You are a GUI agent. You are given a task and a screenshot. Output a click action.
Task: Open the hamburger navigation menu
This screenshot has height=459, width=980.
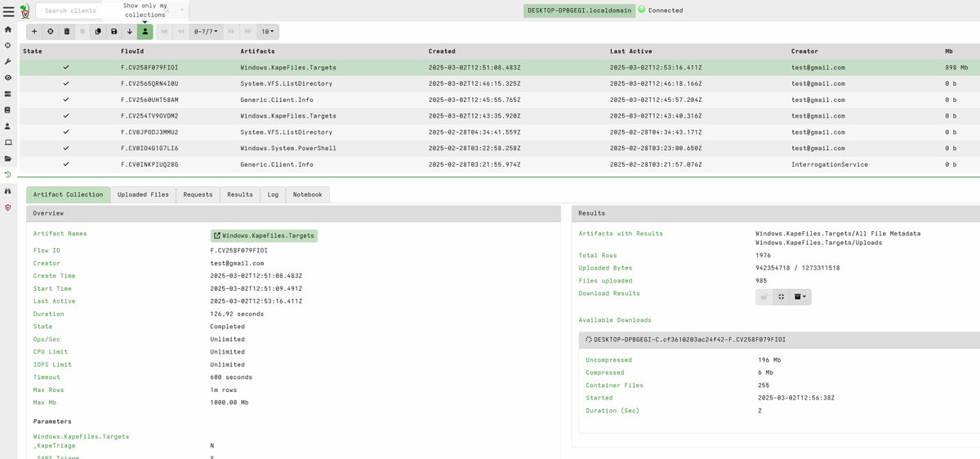(x=8, y=11)
